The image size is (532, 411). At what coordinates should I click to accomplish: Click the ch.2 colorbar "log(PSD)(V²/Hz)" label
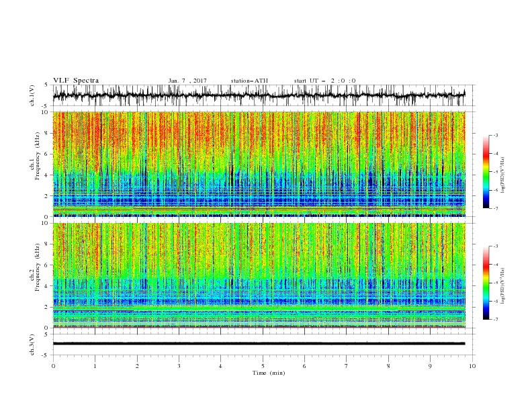503,285
